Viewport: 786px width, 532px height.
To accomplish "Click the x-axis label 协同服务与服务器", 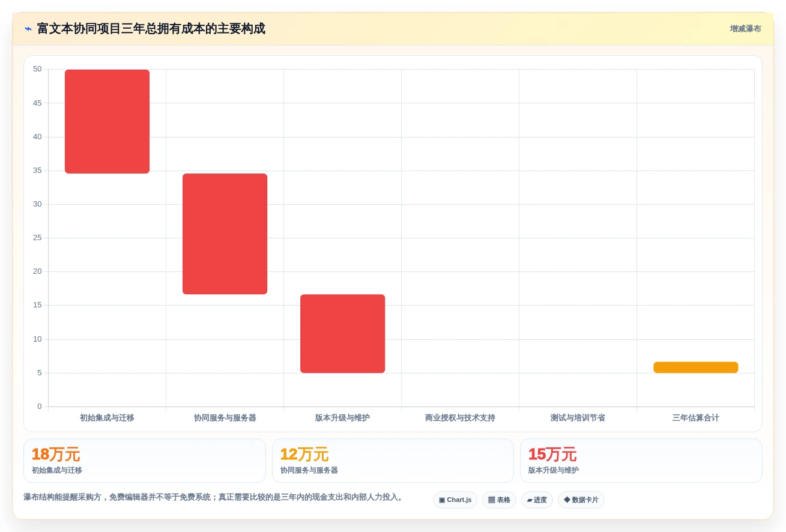I will 225,418.
